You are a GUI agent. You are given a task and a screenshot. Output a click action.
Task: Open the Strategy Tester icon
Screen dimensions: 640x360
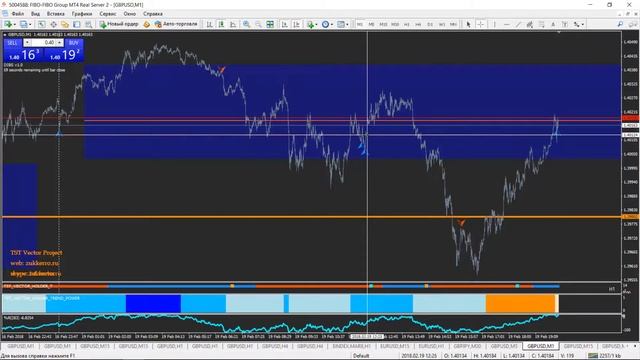coord(88,24)
